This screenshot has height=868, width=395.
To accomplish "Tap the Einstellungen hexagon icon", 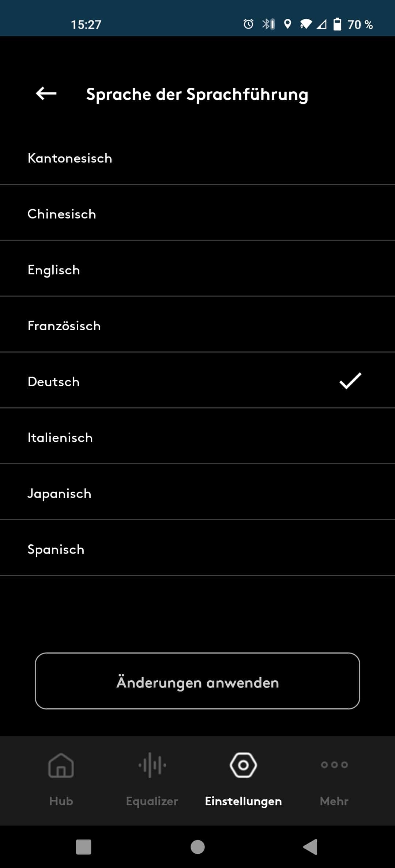I will (243, 765).
